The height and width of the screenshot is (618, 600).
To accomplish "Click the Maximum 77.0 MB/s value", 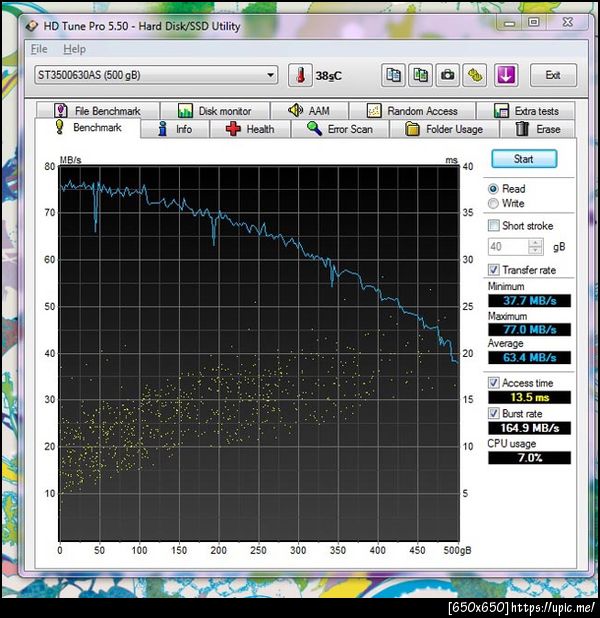I will [529, 329].
